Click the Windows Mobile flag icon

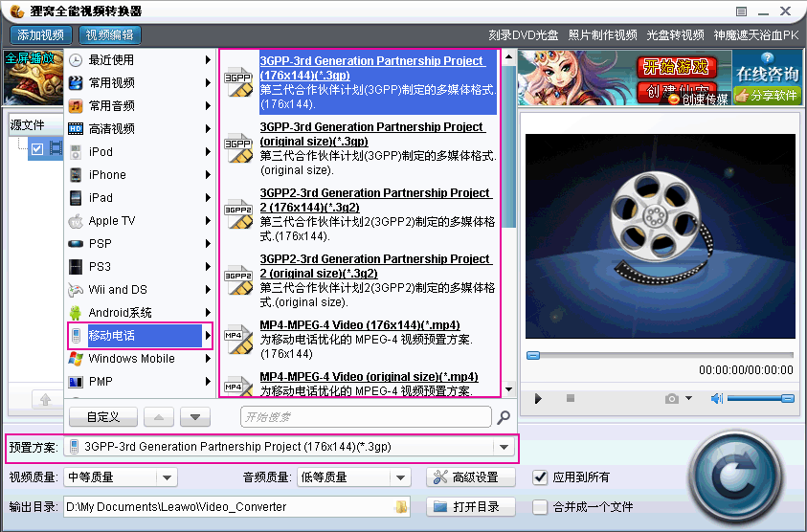coord(76,359)
